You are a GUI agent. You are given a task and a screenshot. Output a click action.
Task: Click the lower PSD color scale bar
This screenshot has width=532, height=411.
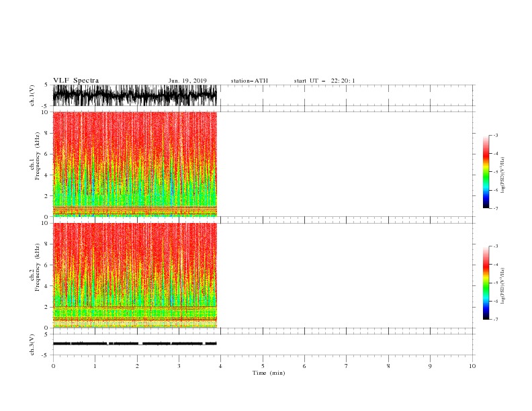(x=486, y=283)
